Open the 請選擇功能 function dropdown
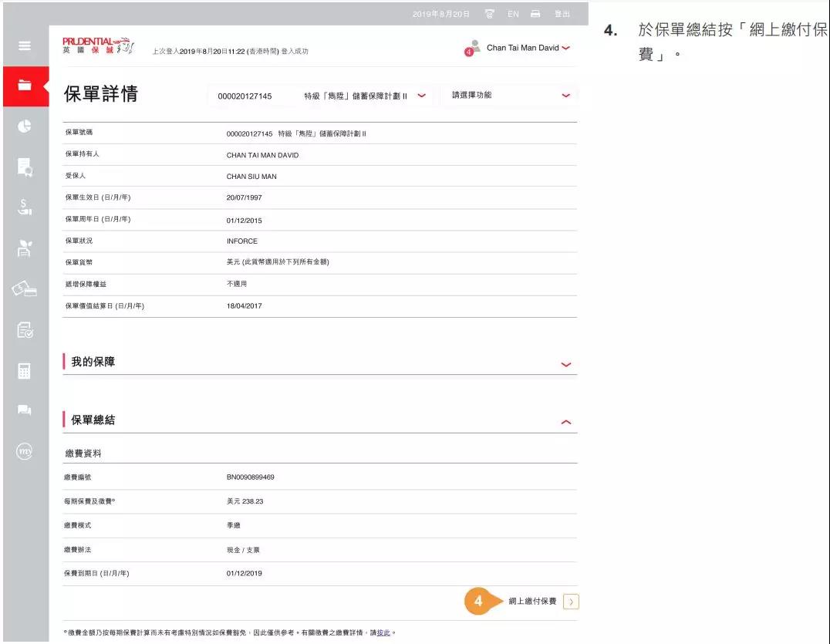830x644 pixels. point(511,96)
